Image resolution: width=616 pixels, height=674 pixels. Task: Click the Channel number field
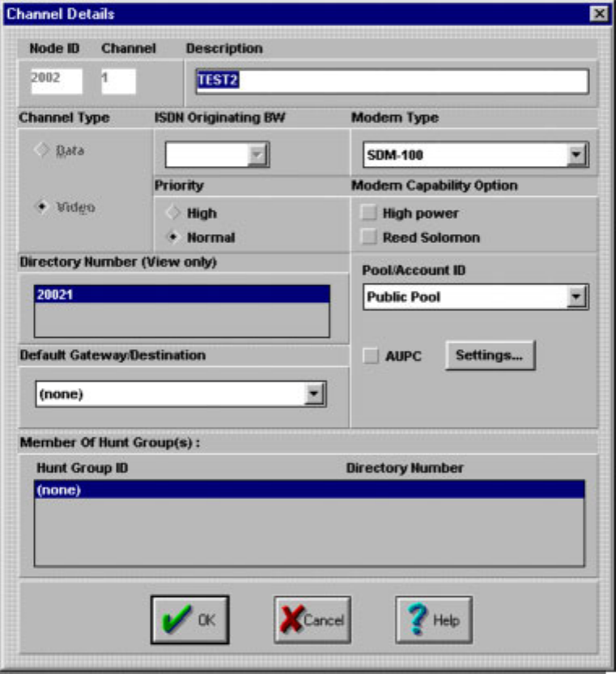(x=117, y=81)
